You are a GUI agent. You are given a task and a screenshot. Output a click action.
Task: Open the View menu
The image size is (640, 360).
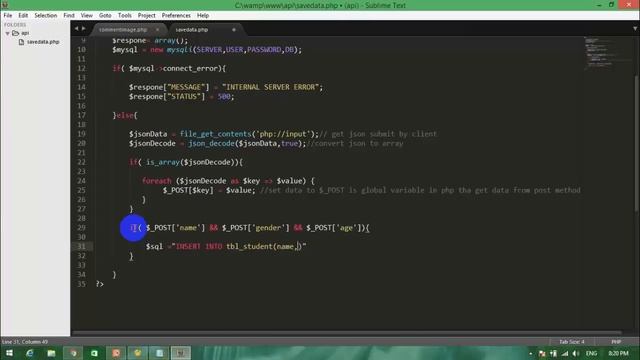coord(87,16)
